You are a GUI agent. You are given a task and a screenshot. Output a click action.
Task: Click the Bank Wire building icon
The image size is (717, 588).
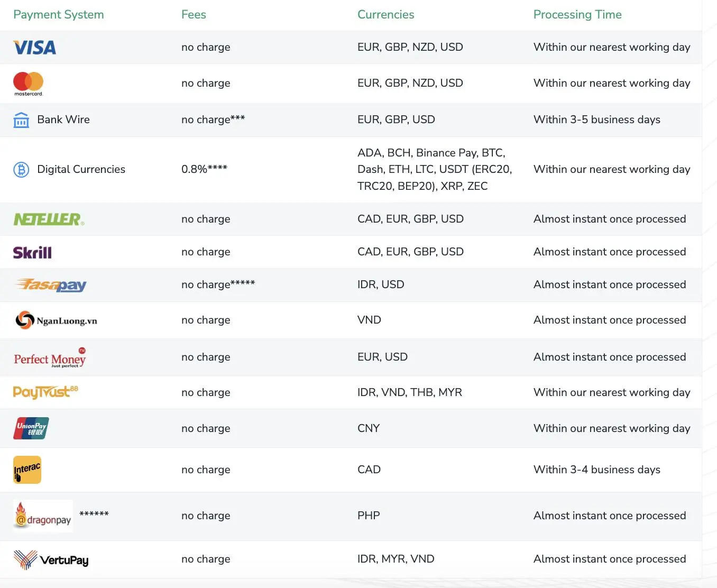[21, 120]
